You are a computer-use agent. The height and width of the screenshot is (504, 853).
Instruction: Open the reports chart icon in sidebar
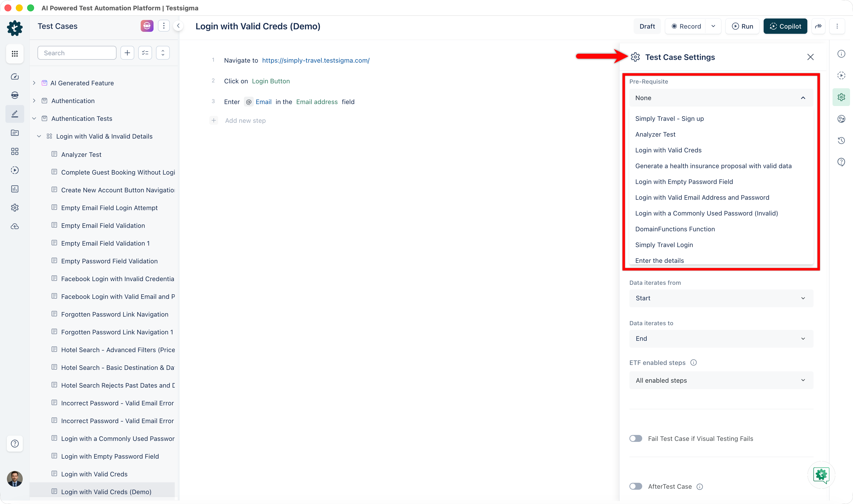(15, 189)
